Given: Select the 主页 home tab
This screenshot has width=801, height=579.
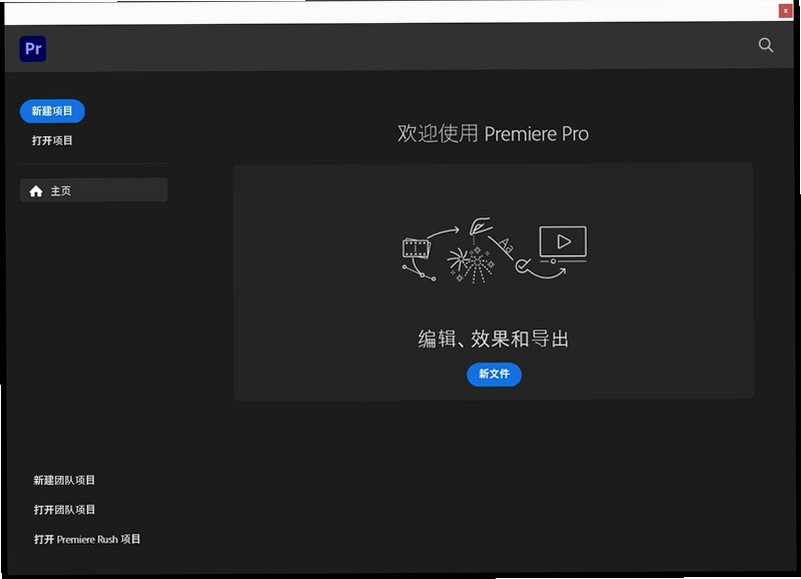Looking at the screenshot, I should tap(93, 190).
